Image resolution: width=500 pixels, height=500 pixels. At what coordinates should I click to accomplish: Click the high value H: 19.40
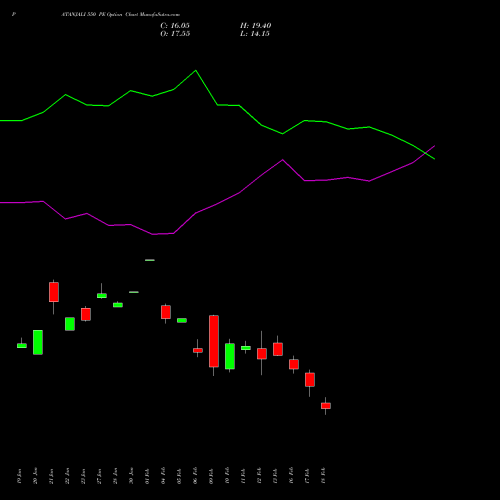255,26
